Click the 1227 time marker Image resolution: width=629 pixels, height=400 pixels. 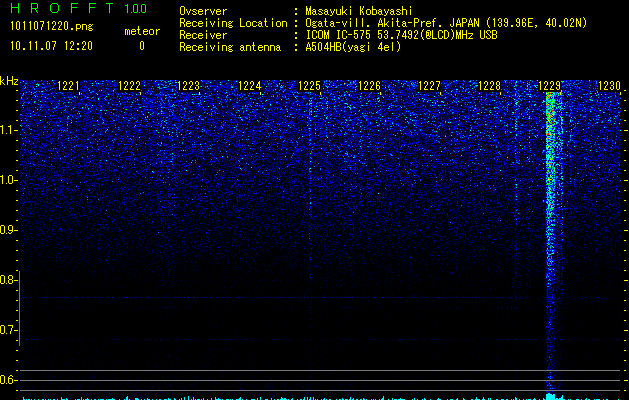(429, 85)
